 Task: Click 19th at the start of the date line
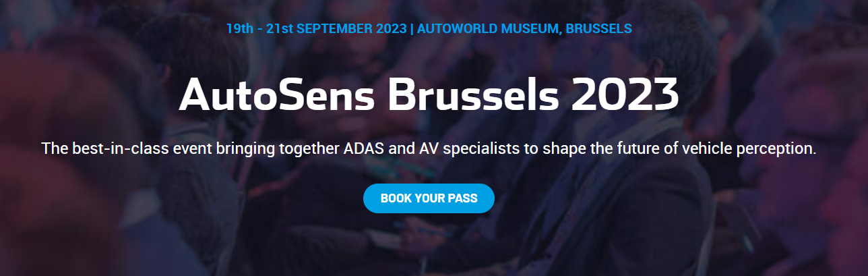[239, 29]
